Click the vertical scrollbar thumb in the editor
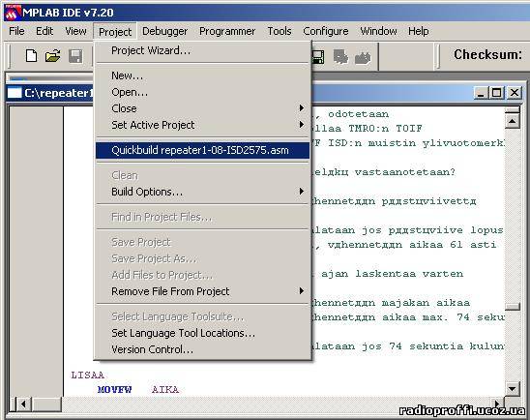This screenshot has width=530, height=420. click(512, 307)
